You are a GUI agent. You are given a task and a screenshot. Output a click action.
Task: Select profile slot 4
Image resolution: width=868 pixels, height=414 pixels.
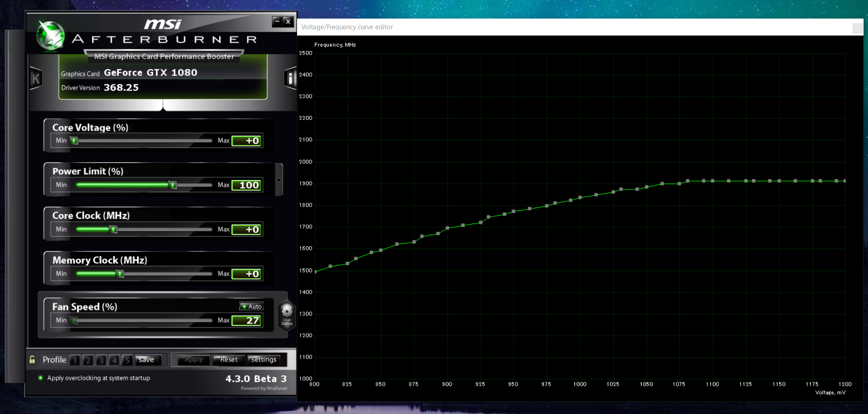pos(114,360)
